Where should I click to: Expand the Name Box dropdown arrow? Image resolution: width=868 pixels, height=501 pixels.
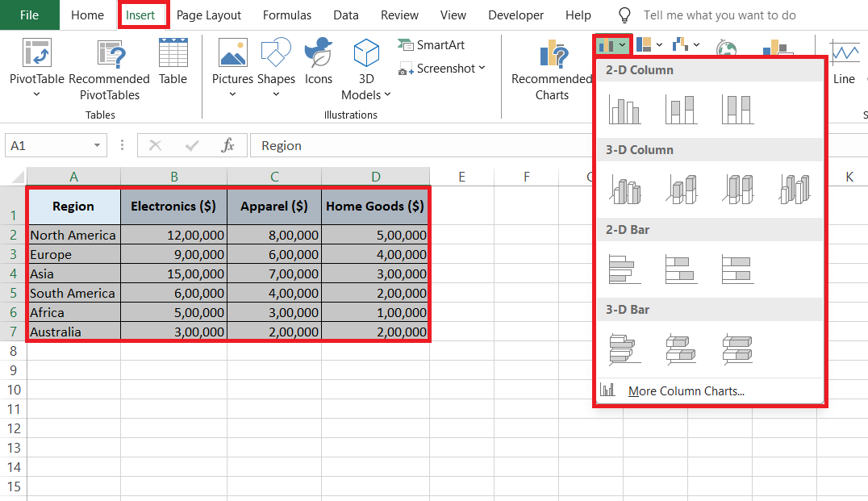click(x=97, y=145)
